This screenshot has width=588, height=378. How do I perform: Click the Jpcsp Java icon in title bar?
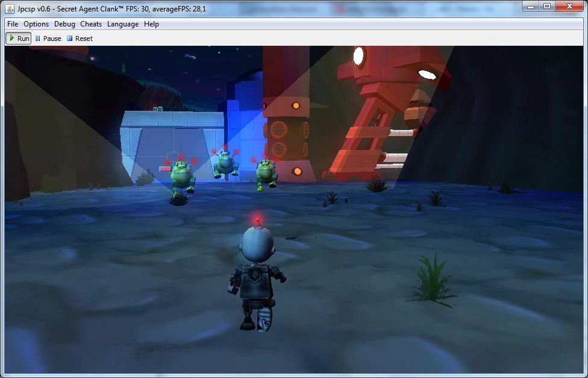point(10,8)
